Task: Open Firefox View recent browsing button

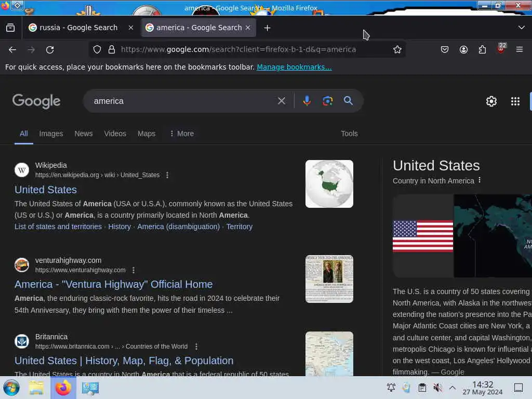Action: 10,28
